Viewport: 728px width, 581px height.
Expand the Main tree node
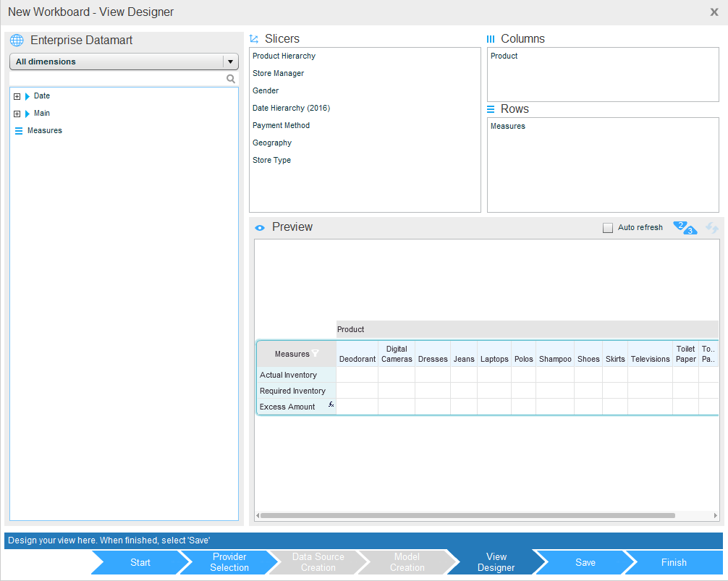(17, 114)
